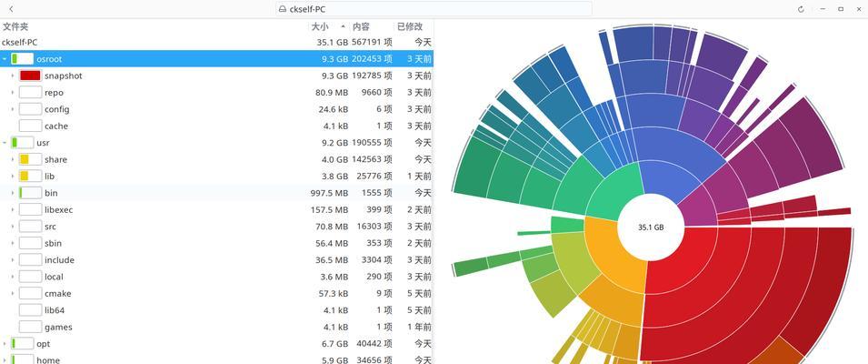Click the reload scan icon in header

[x=801, y=9]
